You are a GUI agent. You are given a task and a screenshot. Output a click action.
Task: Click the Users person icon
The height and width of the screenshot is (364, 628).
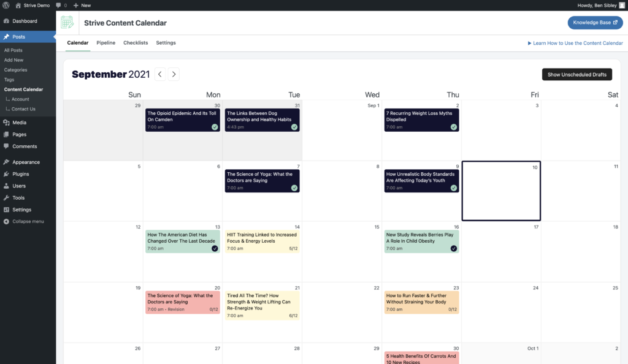pos(6,186)
